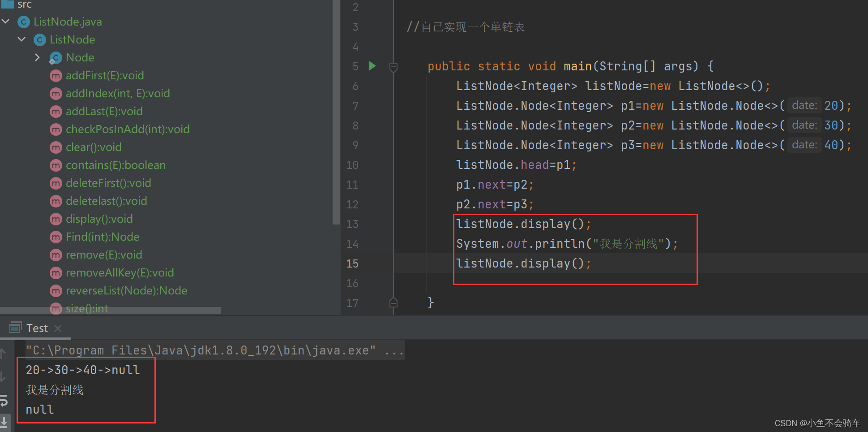Click the addIndex(int, E):void method icon
Screen dimensions: 868x432
(x=56, y=94)
